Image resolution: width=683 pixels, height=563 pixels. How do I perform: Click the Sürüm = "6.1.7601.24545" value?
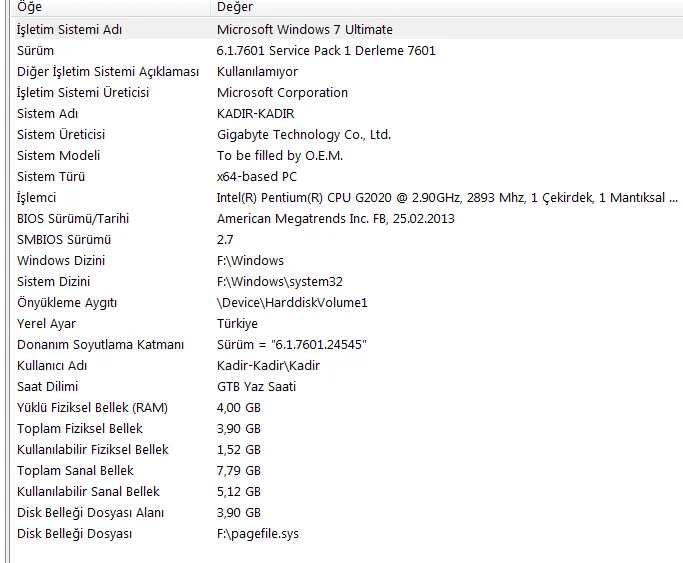[x=292, y=344]
